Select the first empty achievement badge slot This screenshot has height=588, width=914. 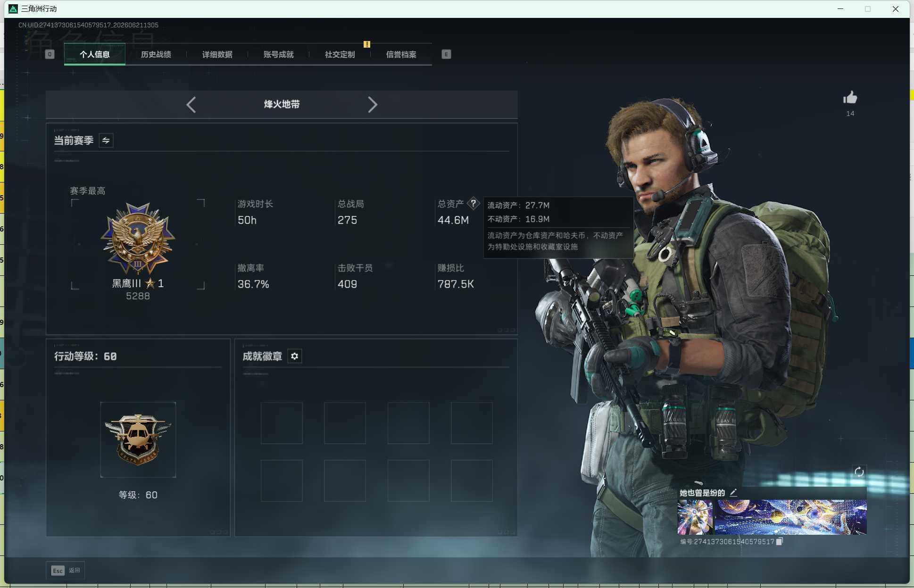pyautogui.click(x=282, y=423)
